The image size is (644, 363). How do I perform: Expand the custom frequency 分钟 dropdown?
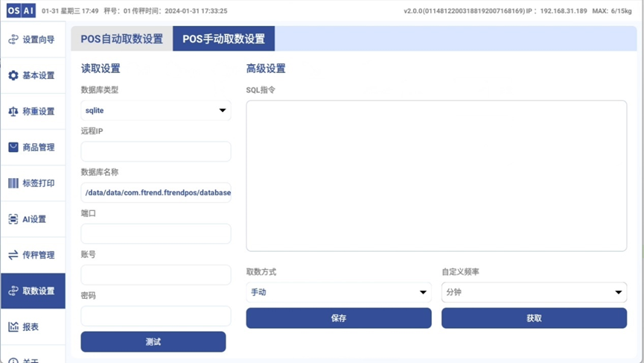click(x=534, y=292)
